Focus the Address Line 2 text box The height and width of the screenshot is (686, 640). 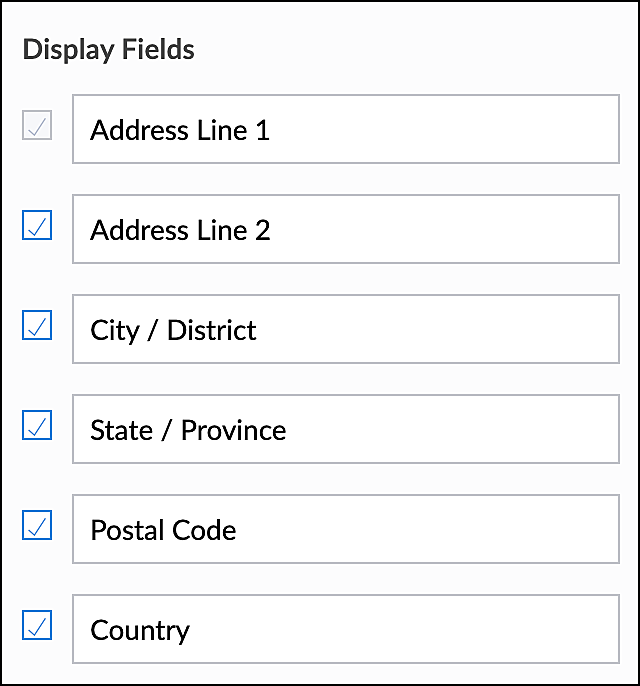click(345, 229)
